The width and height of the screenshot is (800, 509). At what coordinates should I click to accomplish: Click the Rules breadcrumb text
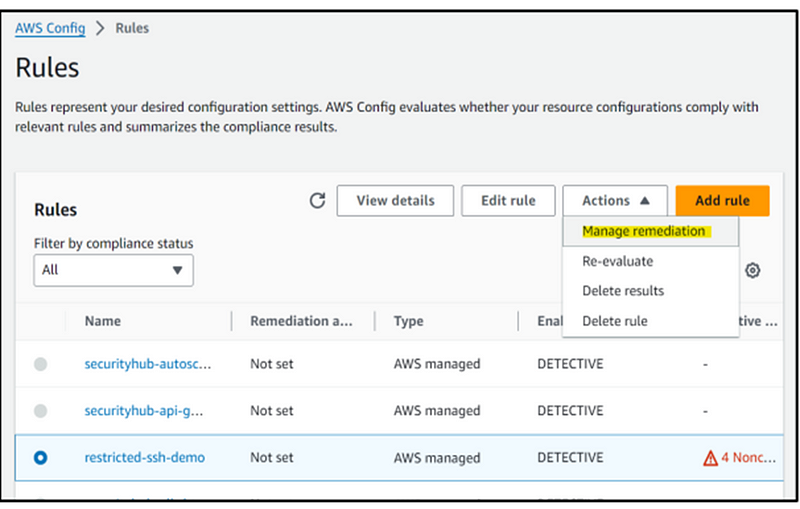click(132, 28)
